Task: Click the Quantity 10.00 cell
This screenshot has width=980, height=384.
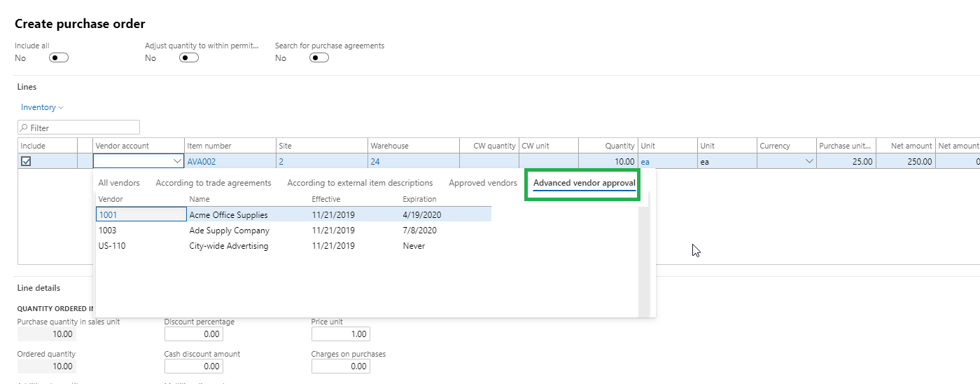Action: pyautogui.click(x=608, y=161)
